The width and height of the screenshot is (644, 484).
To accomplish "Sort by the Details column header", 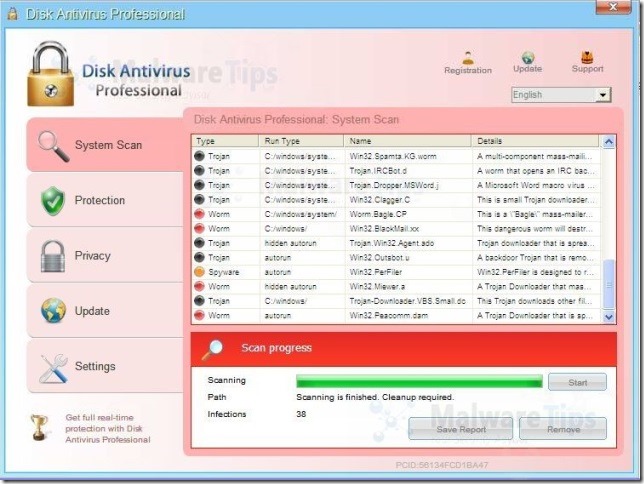I will pos(535,141).
